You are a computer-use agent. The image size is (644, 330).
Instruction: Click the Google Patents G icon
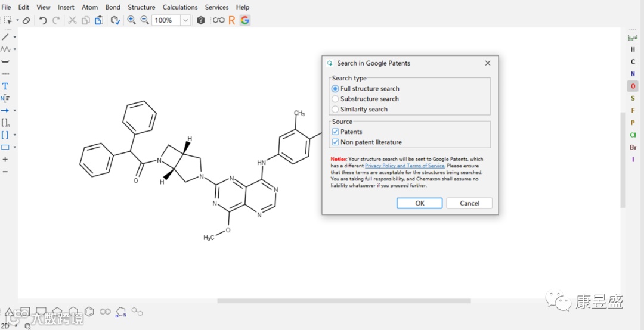click(245, 20)
